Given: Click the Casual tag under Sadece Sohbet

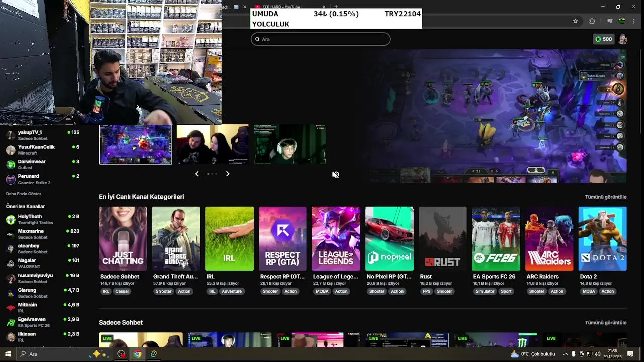Looking at the screenshot, I should click(x=122, y=291).
